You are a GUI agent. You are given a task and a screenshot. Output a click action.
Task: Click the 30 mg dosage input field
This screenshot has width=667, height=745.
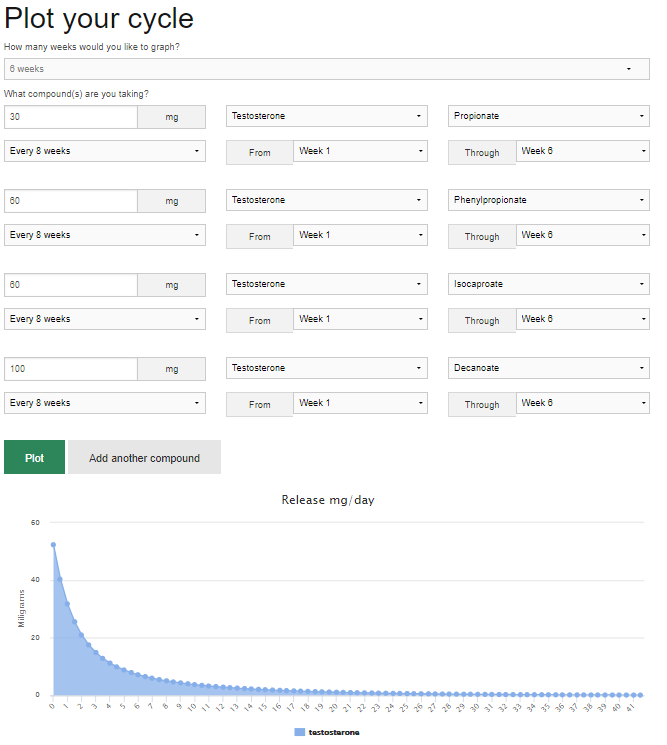pos(70,117)
